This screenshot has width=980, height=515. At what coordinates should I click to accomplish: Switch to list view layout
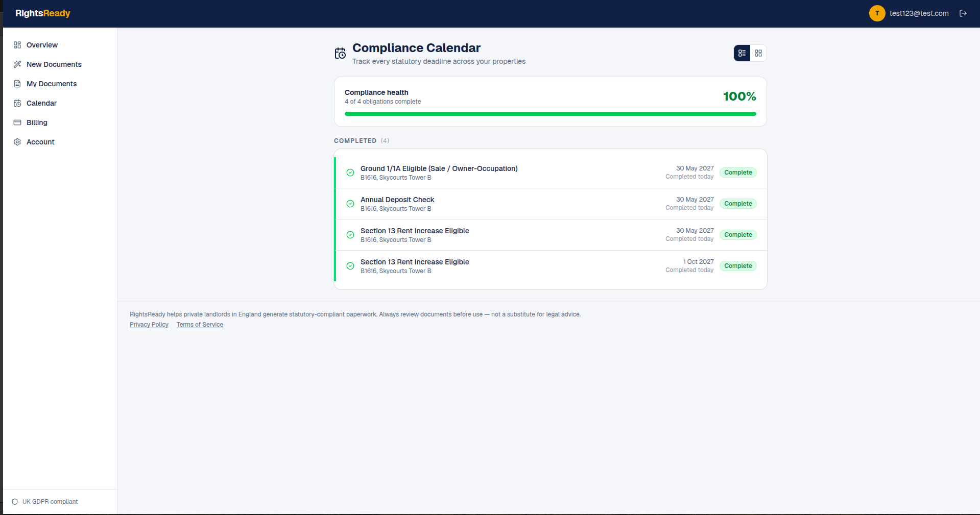point(742,53)
